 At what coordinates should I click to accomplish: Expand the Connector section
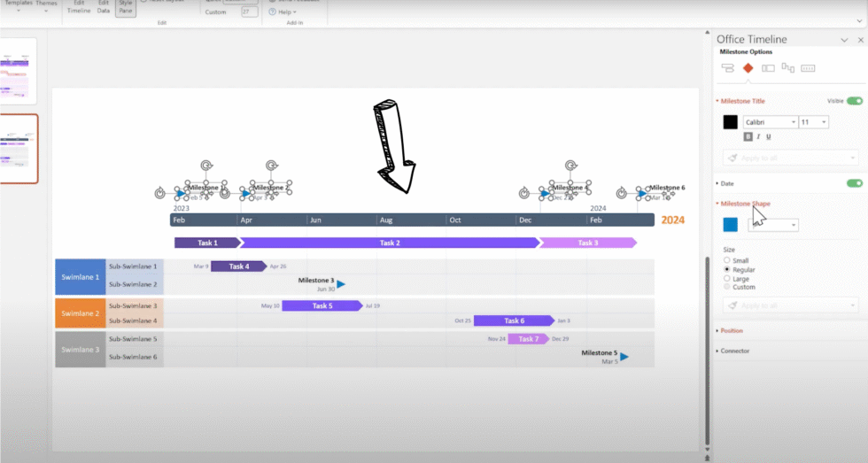pos(734,351)
